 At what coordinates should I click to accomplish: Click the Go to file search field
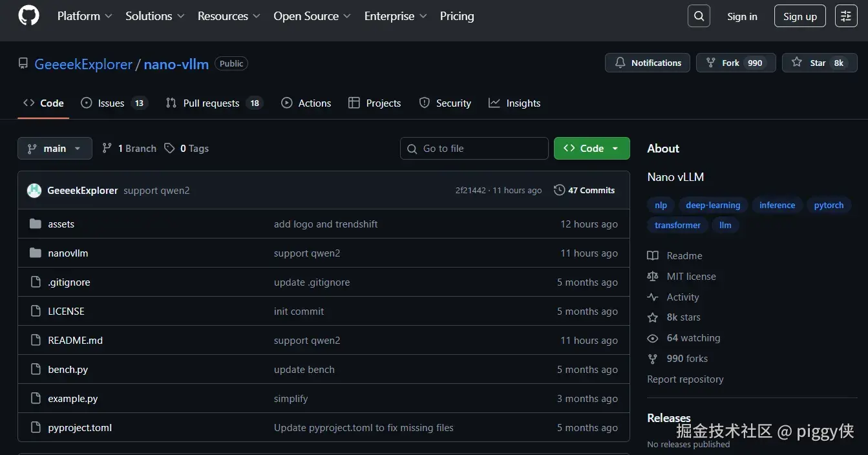pos(474,149)
